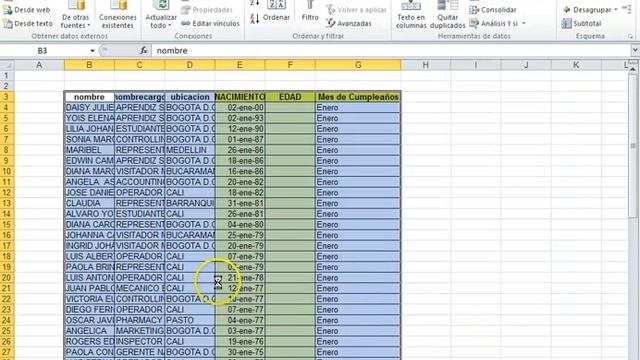Click the ubicacion header cell
The width and height of the screenshot is (640, 360).
click(x=190, y=97)
